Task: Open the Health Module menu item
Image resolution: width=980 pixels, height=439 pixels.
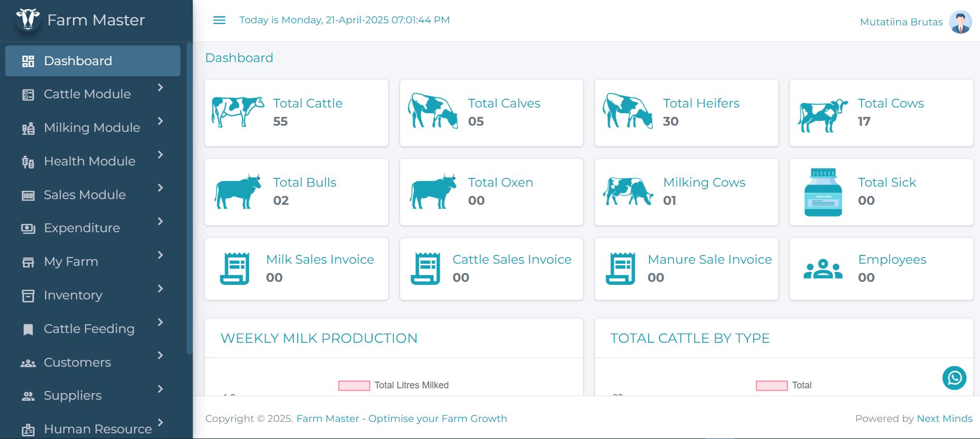Action: tap(89, 161)
